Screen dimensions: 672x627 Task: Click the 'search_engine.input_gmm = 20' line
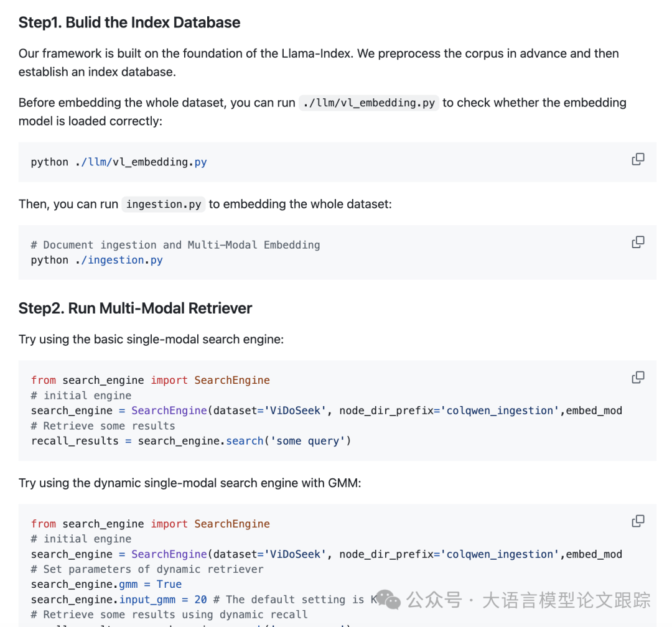tap(118, 600)
